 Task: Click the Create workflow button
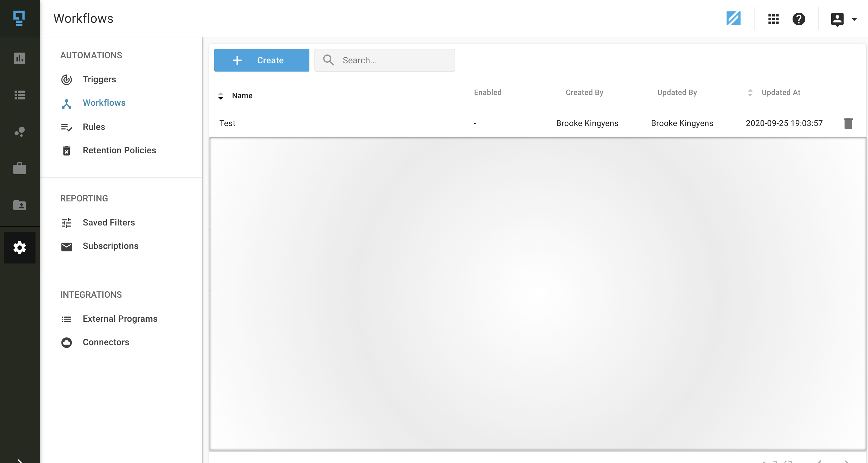click(262, 60)
